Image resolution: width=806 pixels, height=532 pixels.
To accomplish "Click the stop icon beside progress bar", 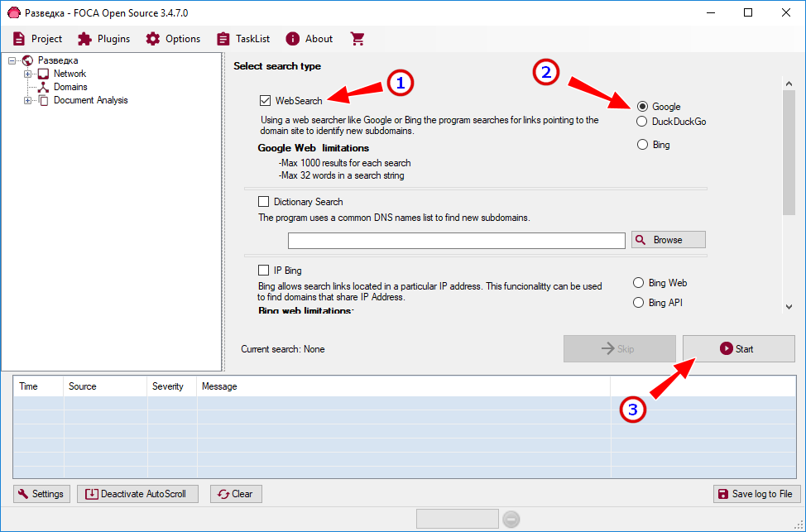I will tap(511, 520).
